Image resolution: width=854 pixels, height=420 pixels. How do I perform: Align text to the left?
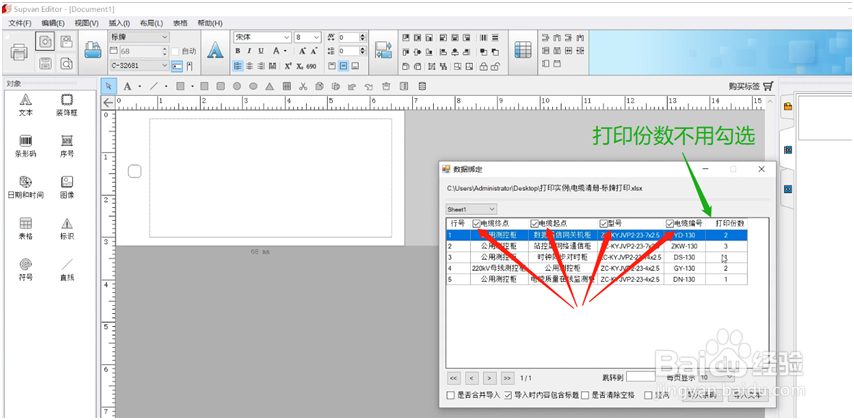tap(237, 66)
